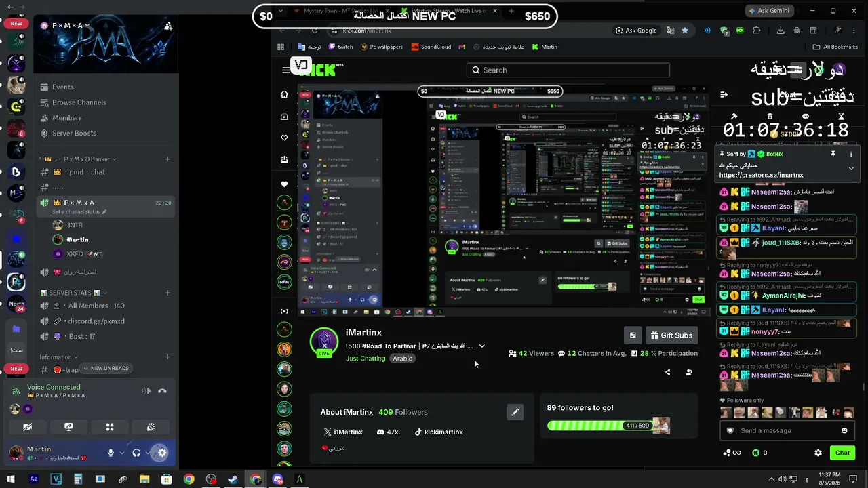This screenshot has height=488, width=868.
Task: Edit the About iMartinx section
Action: click(x=515, y=412)
